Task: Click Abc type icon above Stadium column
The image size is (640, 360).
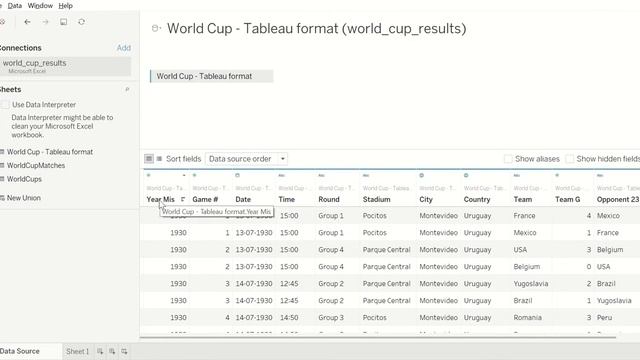Action: (x=366, y=175)
